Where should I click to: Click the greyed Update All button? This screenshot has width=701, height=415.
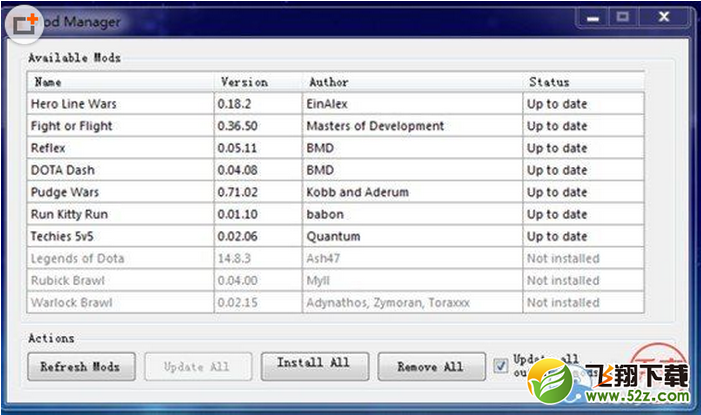tap(198, 367)
